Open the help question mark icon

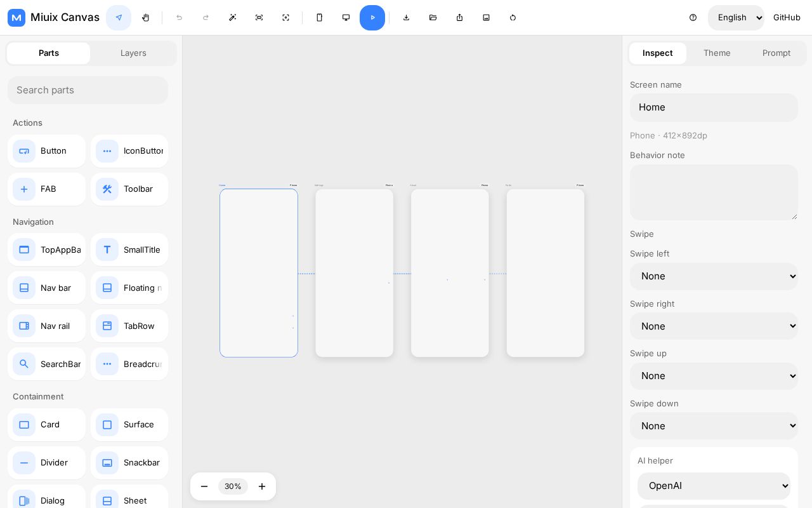(693, 18)
